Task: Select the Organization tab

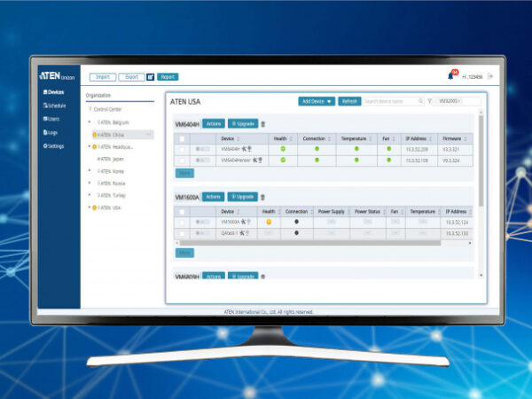Action: point(98,96)
